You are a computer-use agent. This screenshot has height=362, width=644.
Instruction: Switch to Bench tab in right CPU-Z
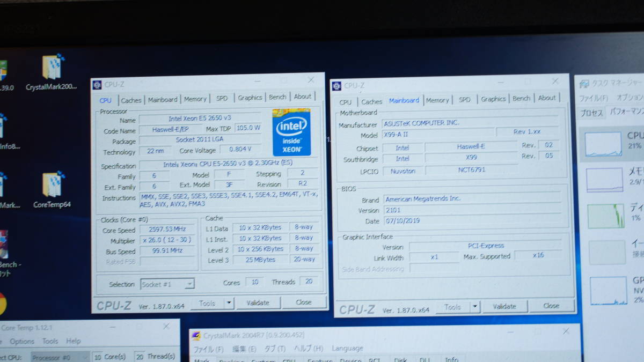[521, 98]
